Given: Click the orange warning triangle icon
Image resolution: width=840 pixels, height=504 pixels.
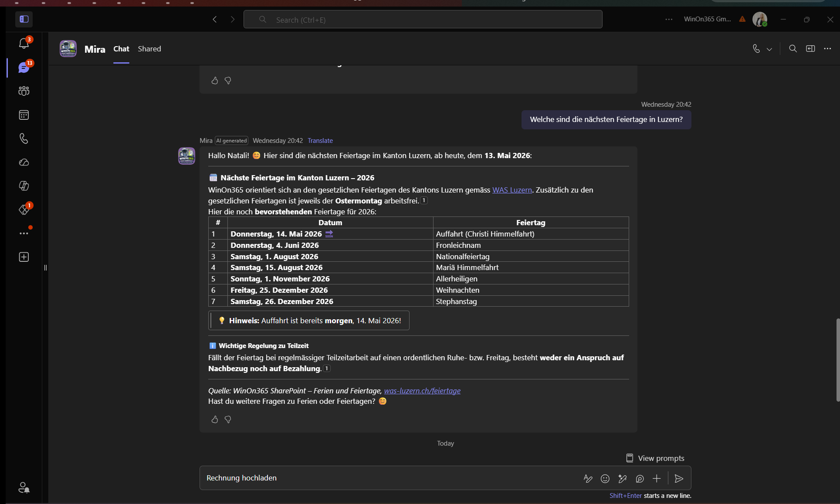Looking at the screenshot, I should pos(742,19).
